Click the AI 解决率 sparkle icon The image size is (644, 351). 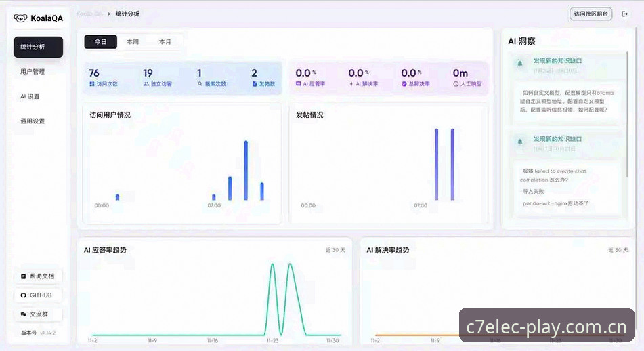pos(351,84)
